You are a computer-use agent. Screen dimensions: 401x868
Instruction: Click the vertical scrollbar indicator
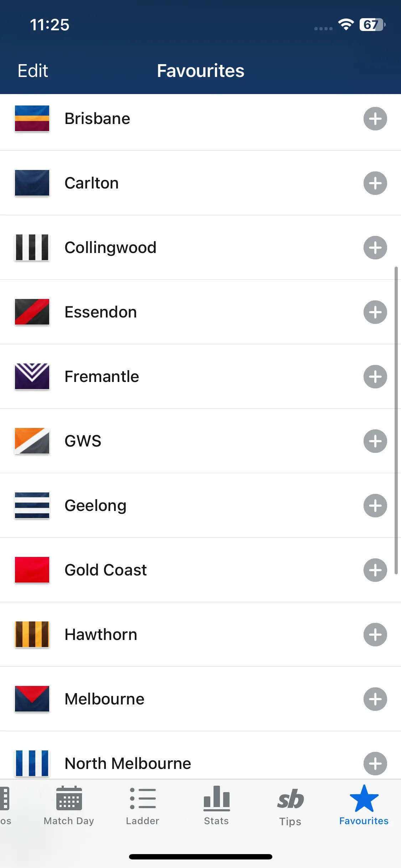396,420
